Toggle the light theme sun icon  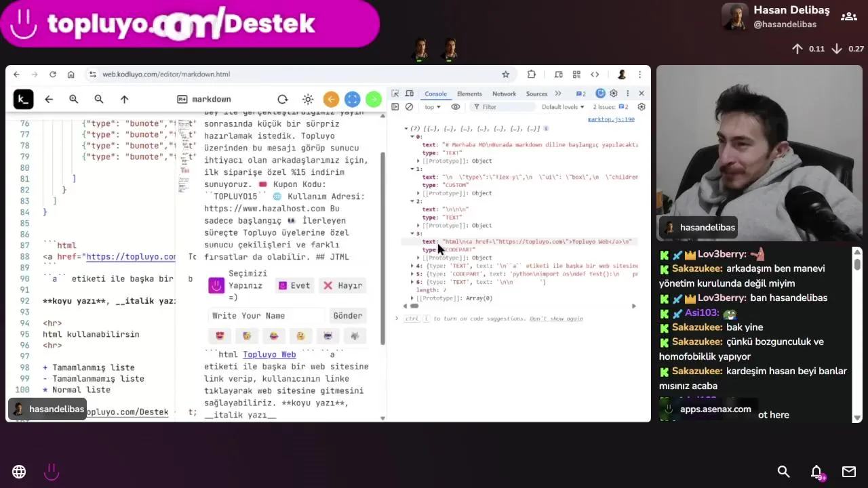(308, 99)
